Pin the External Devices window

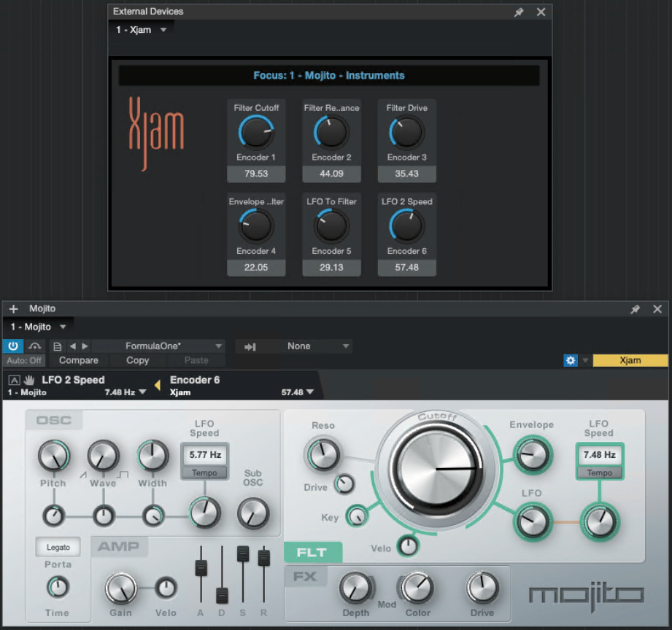point(519,12)
